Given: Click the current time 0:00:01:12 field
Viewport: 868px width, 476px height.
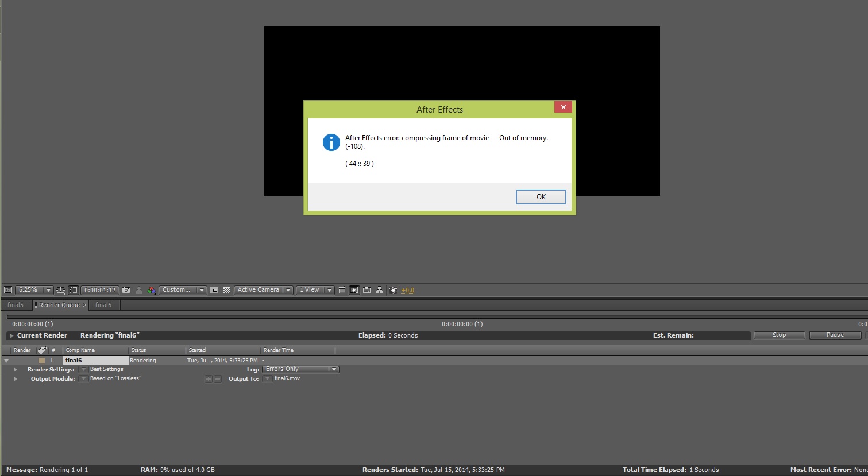Looking at the screenshot, I should [x=100, y=290].
